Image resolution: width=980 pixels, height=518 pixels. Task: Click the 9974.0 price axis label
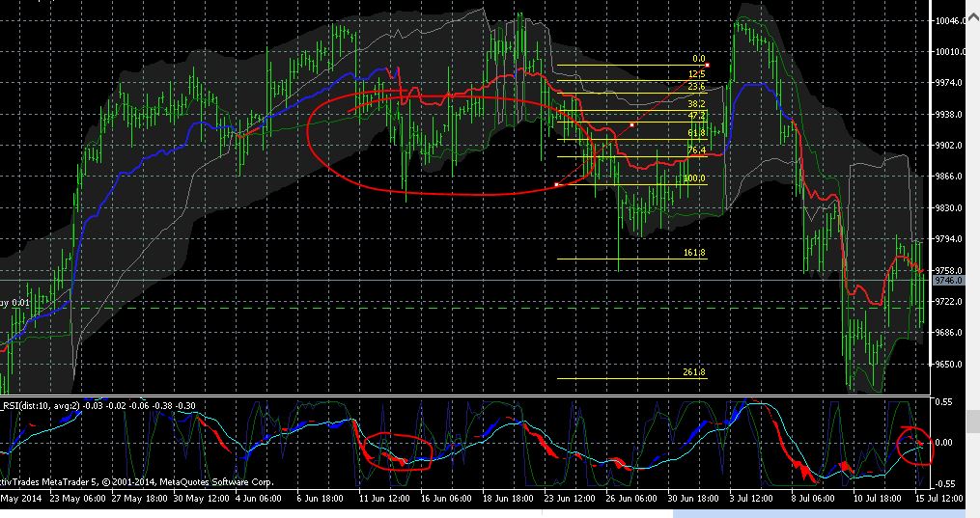point(949,83)
